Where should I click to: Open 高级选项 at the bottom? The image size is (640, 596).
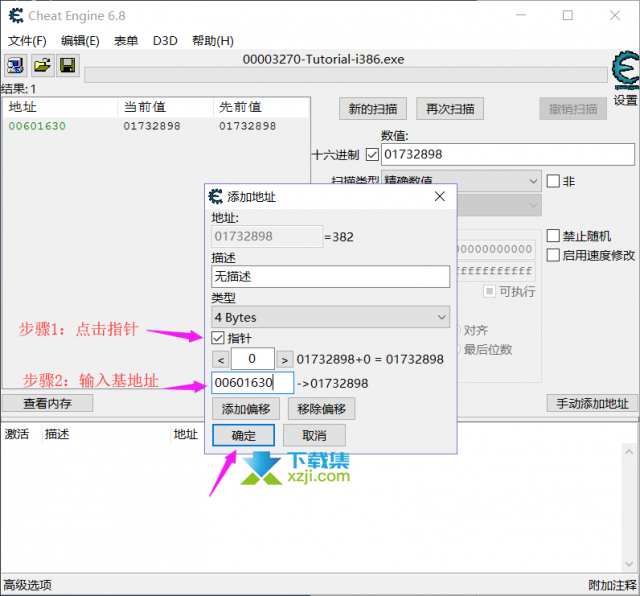click(28, 585)
